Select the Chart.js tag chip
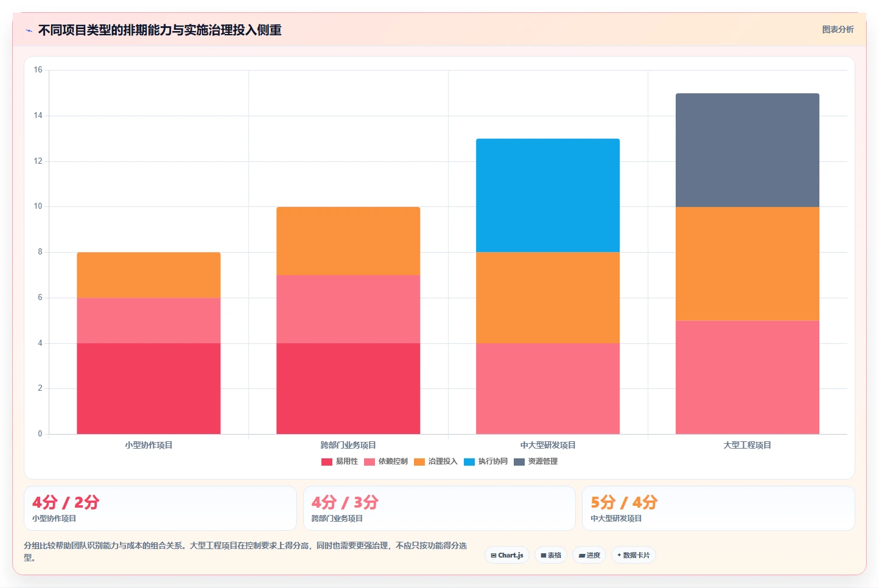Viewport: 879px width, 588px height. (x=507, y=555)
